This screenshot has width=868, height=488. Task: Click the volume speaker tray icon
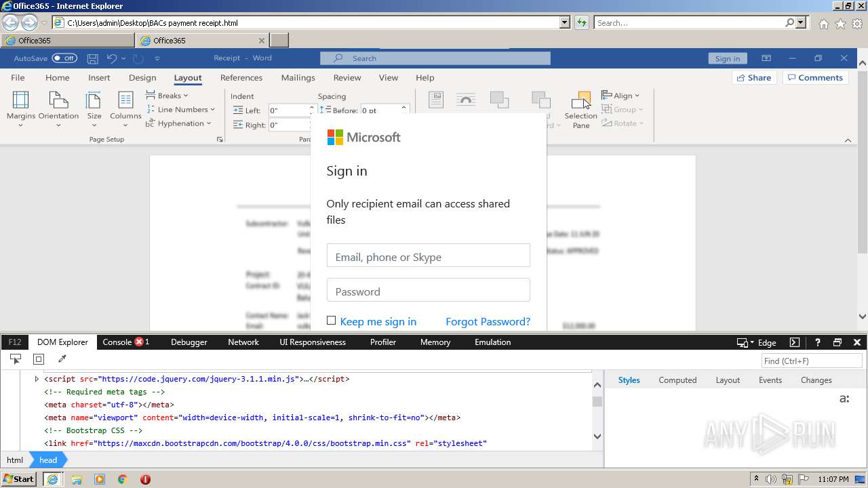(771, 479)
